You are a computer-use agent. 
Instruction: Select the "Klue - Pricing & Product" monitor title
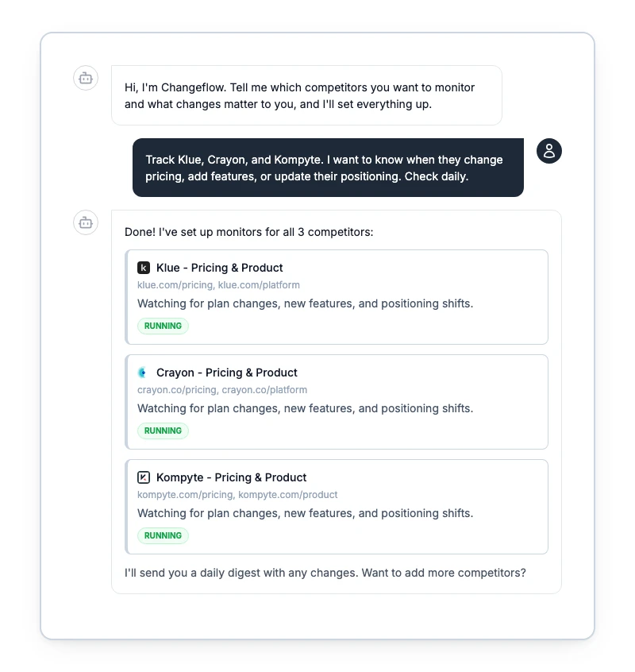[220, 268]
